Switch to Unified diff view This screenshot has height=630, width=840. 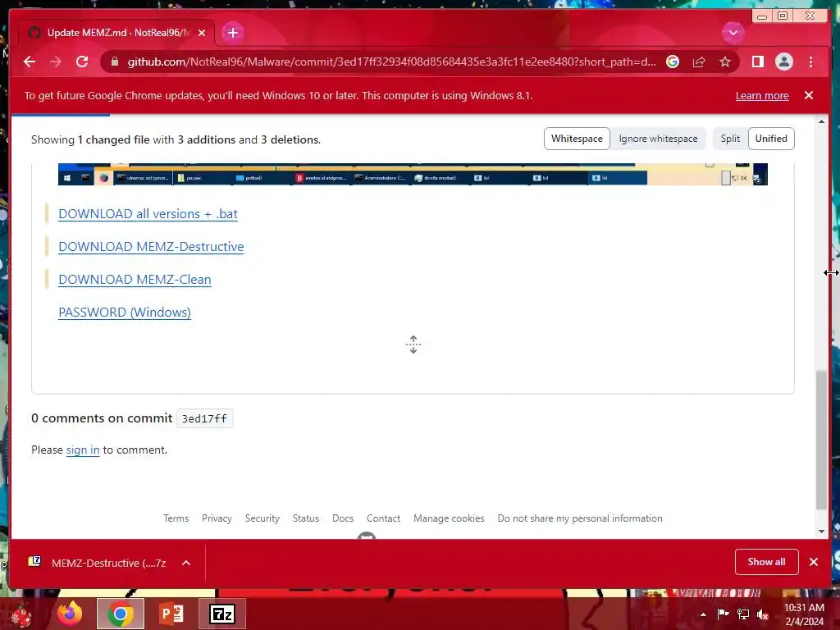tap(771, 139)
